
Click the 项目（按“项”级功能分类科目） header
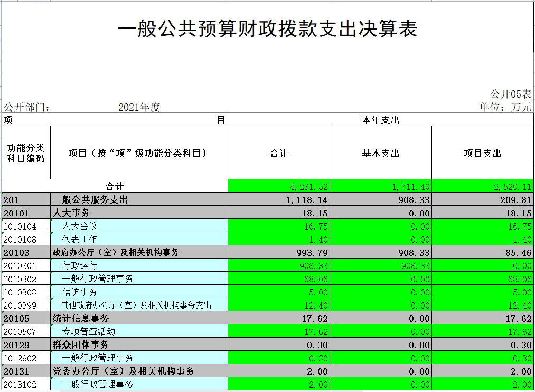click(x=139, y=152)
